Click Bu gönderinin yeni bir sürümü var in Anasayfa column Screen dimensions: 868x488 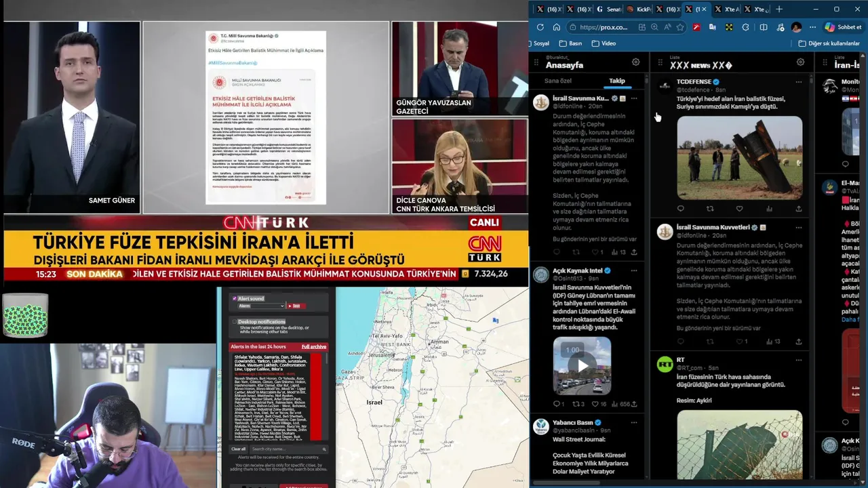tap(595, 239)
